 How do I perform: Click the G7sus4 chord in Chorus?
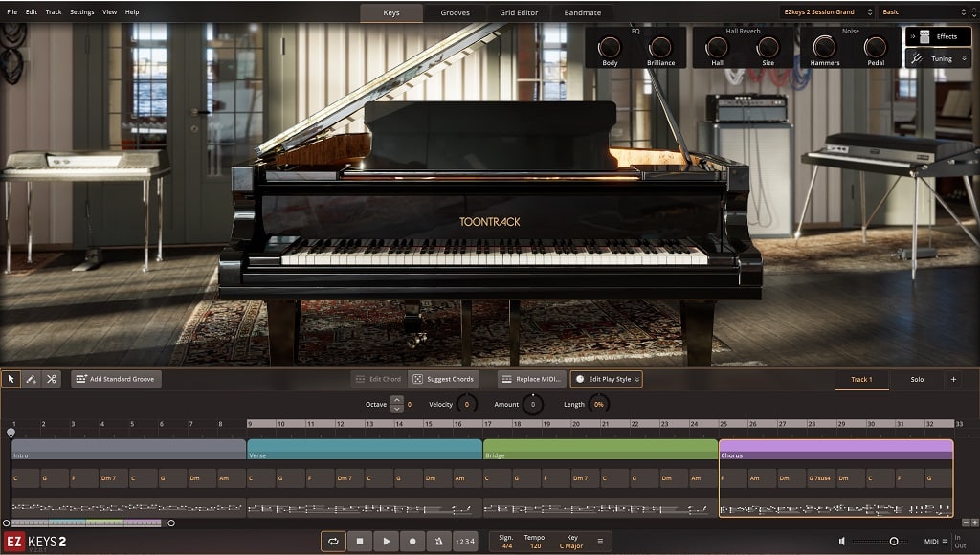tap(820, 478)
